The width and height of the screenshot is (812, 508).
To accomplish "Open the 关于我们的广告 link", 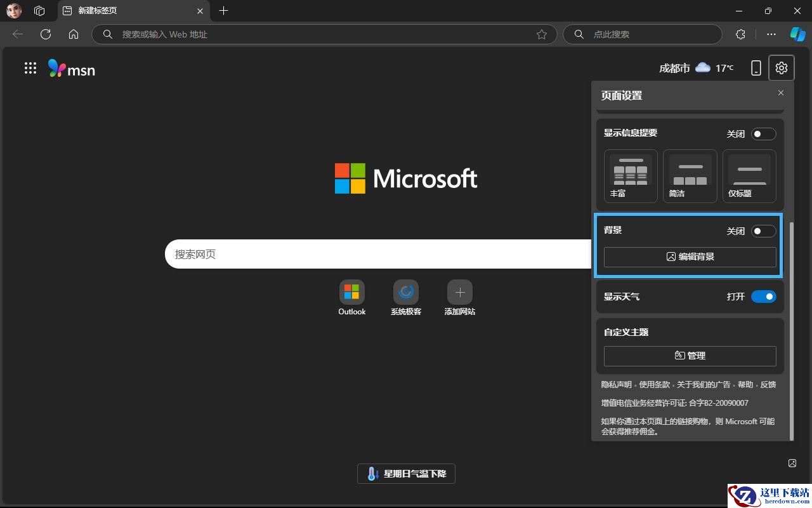I will point(704,384).
